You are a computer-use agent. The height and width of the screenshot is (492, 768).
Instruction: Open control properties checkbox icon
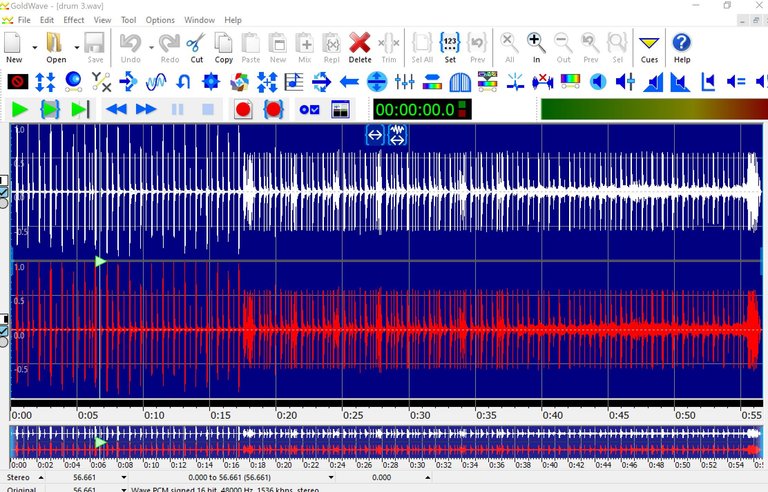point(310,110)
